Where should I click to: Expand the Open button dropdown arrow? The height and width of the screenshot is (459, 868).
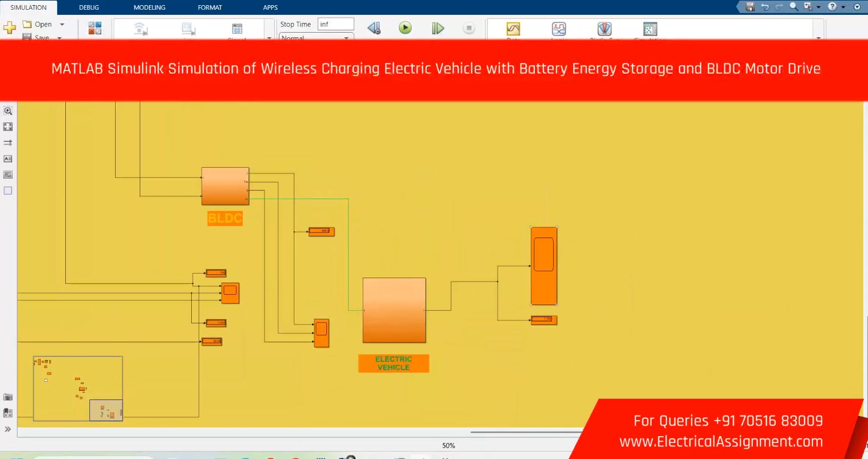62,25
